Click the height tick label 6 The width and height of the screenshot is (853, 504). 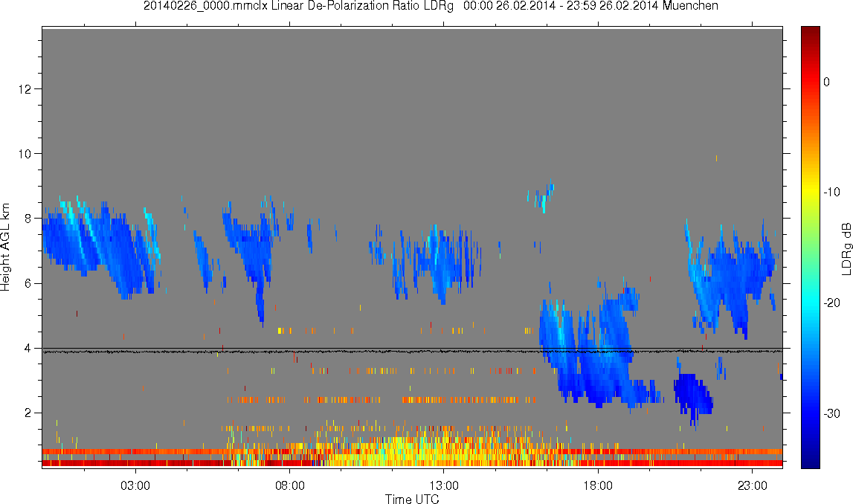tap(28, 283)
